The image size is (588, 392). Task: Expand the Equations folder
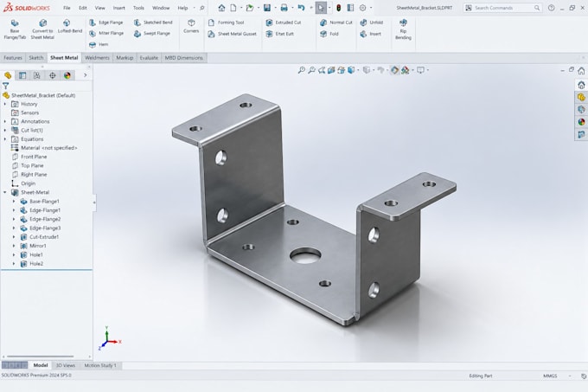point(5,139)
